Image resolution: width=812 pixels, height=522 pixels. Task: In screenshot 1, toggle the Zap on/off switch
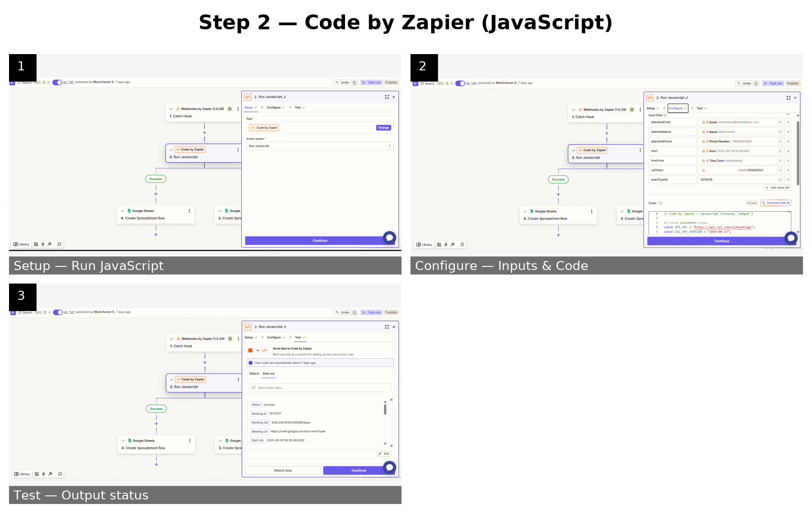click(x=57, y=82)
